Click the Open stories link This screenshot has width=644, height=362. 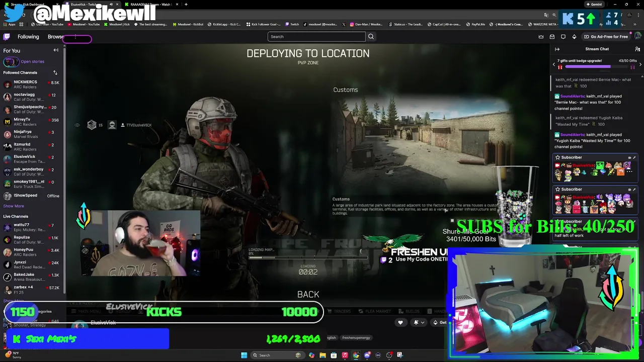pyautogui.click(x=33, y=62)
